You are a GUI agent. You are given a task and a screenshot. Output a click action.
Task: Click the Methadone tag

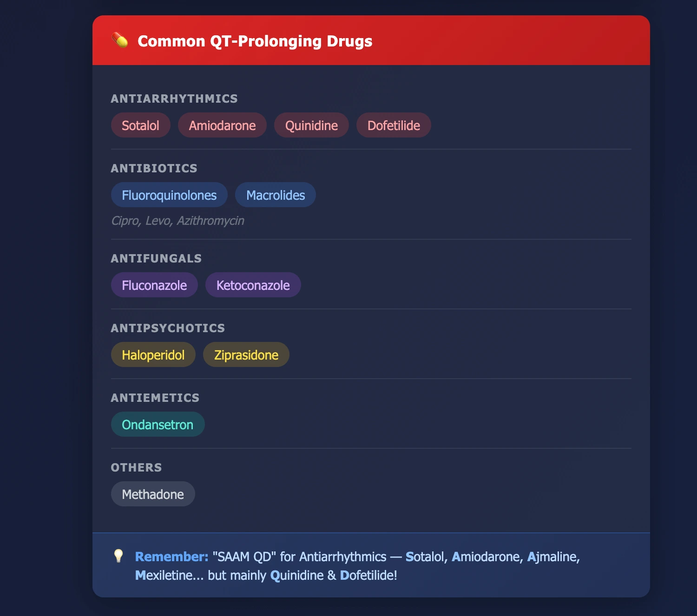(x=153, y=494)
